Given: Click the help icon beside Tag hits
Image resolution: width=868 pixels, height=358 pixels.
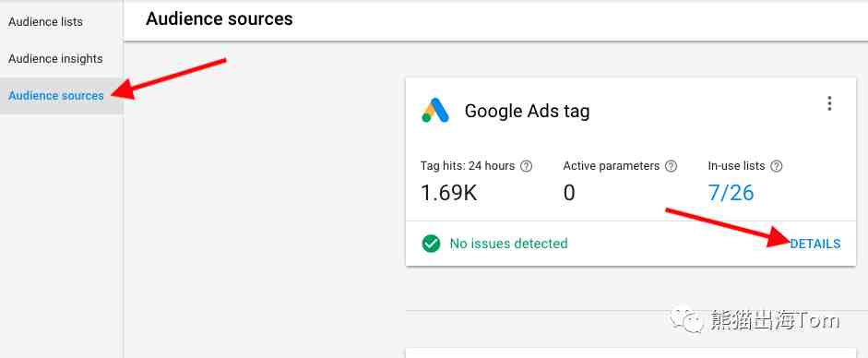Looking at the screenshot, I should coord(527,166).
